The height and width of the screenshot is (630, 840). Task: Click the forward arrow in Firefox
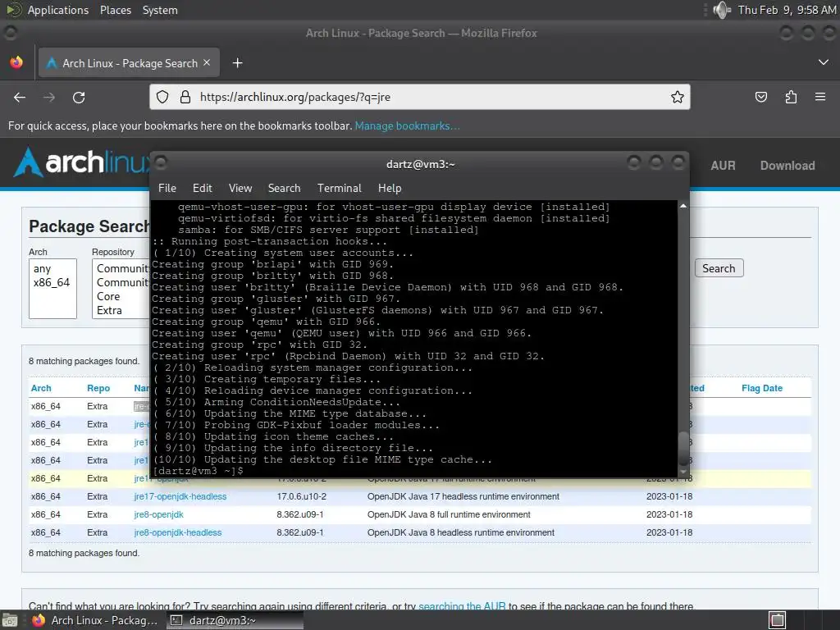(x=49, y=97)
